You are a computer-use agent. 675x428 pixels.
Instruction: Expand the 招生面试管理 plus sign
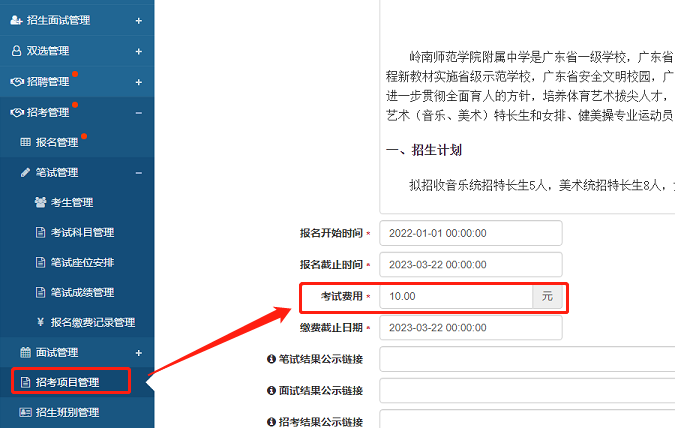coord(138,20)
